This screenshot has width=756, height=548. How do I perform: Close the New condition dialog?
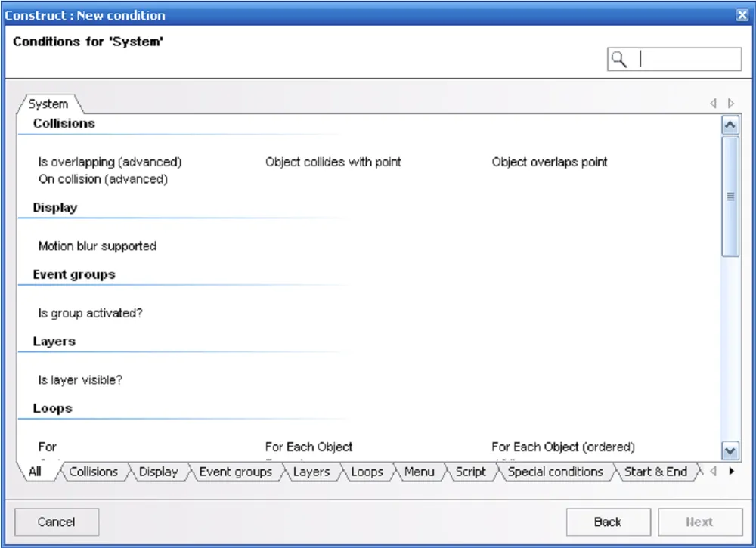click(742, 15)
